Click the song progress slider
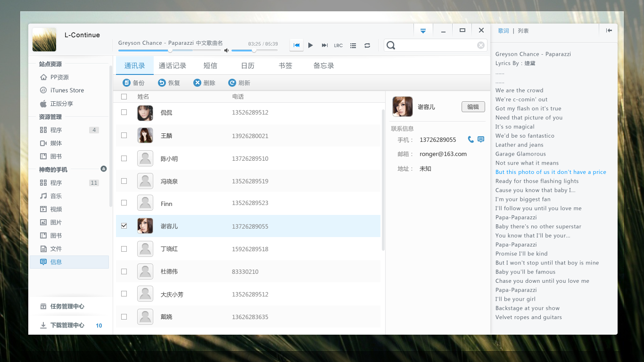The height and width of the screenshot is (362, 644). pos(170,50)
